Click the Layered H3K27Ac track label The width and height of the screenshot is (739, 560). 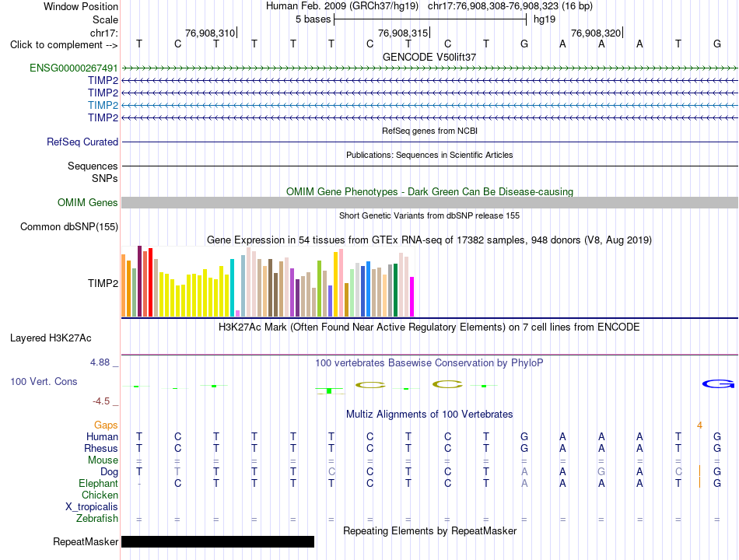click(51, 338)
